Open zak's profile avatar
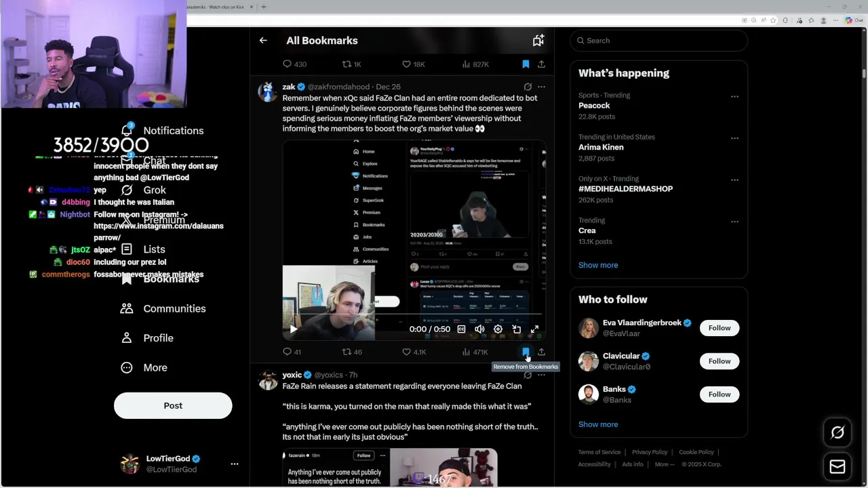 click(x=269, y=91)
